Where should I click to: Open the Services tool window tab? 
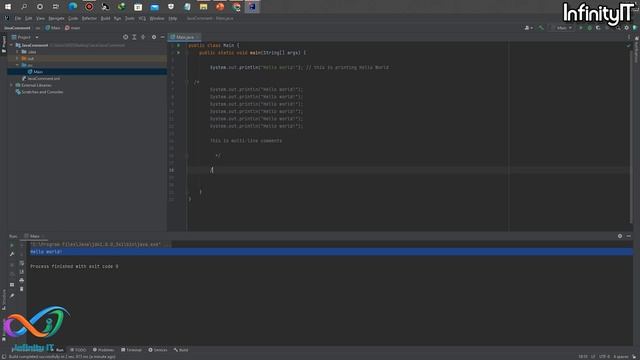click(158, 350)
